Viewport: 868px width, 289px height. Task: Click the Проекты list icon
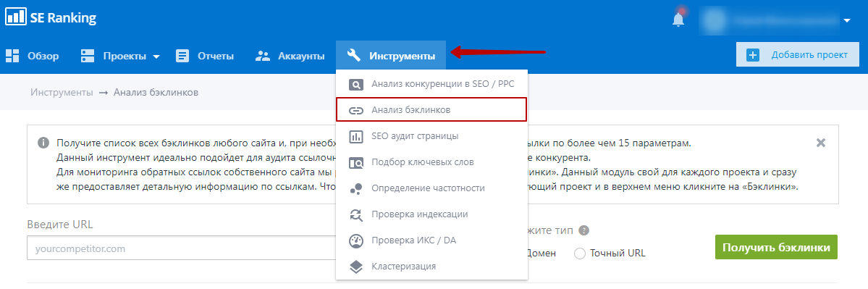coord(88,55)
